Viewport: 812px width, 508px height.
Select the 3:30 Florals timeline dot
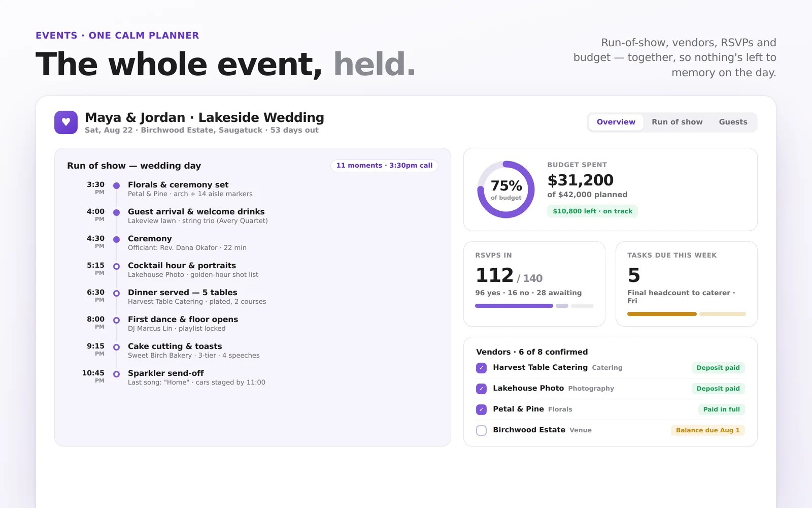pos(116,185)
